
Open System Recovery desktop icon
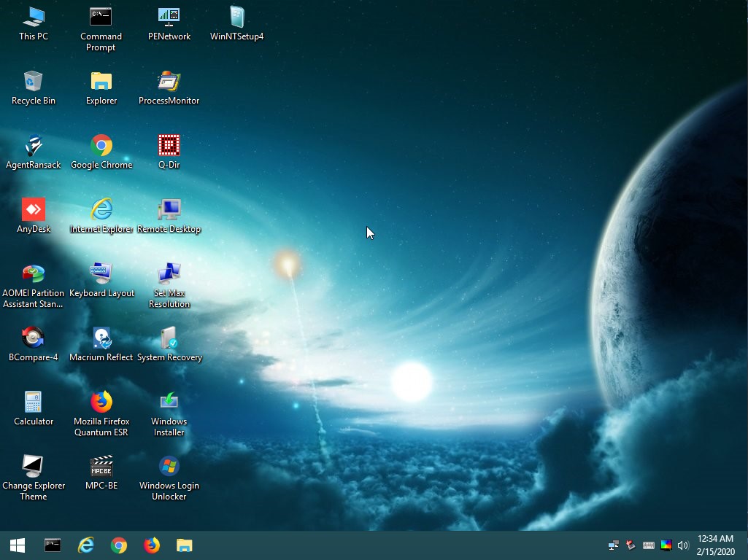click(169, 345)
